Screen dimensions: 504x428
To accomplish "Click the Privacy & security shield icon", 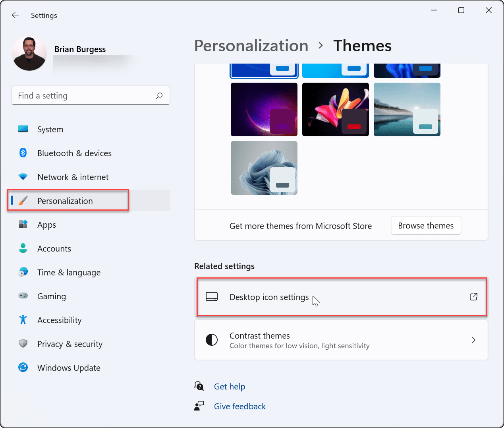I will tap(23, 344).
